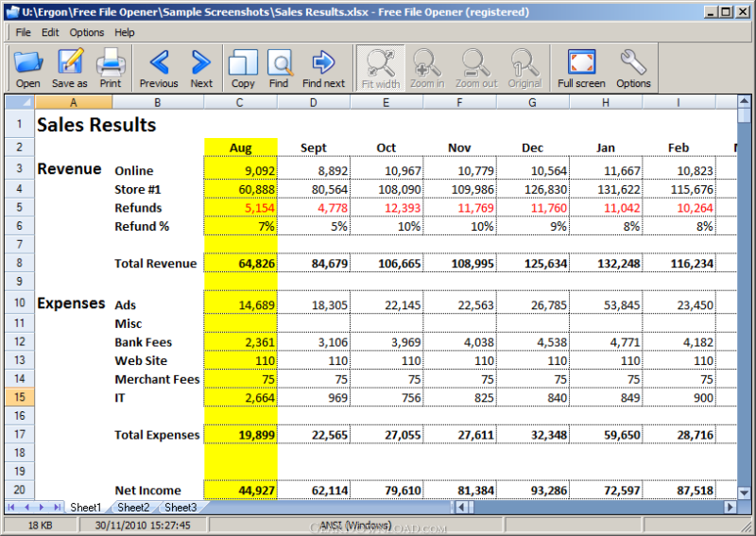Go to the Previous file arrow

click(159, 68)
